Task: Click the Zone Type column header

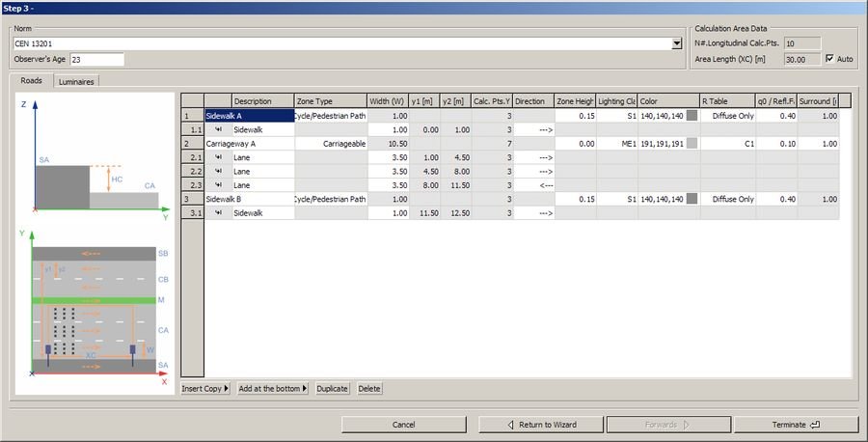Action: coord(331,100)
